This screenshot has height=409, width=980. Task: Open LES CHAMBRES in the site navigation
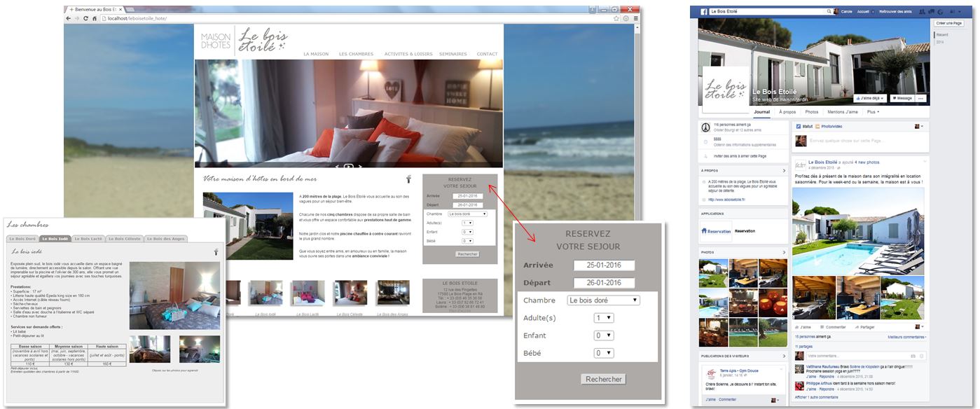356,54
